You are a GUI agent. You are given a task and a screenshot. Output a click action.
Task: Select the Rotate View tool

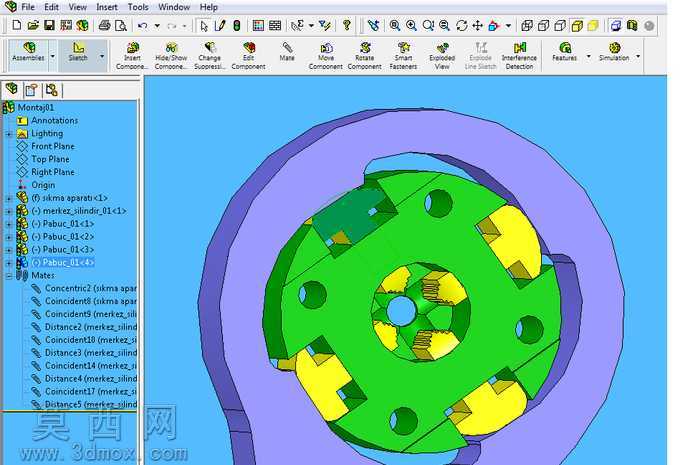(462, 26)
